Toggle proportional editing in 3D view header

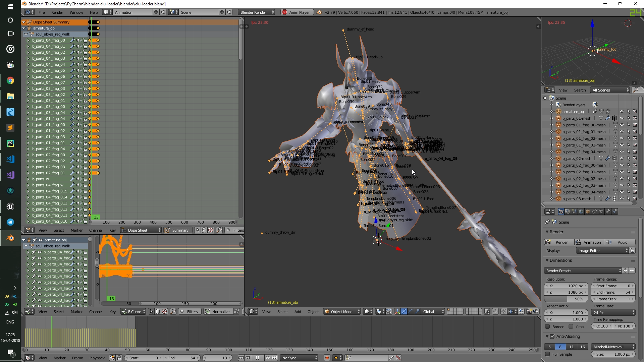coord(495,311)
